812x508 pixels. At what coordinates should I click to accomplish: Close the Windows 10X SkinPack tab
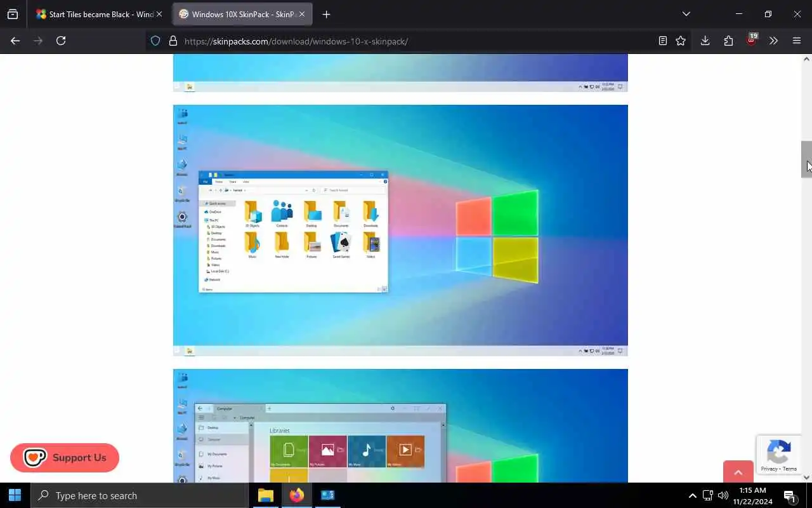pos(301,14)
